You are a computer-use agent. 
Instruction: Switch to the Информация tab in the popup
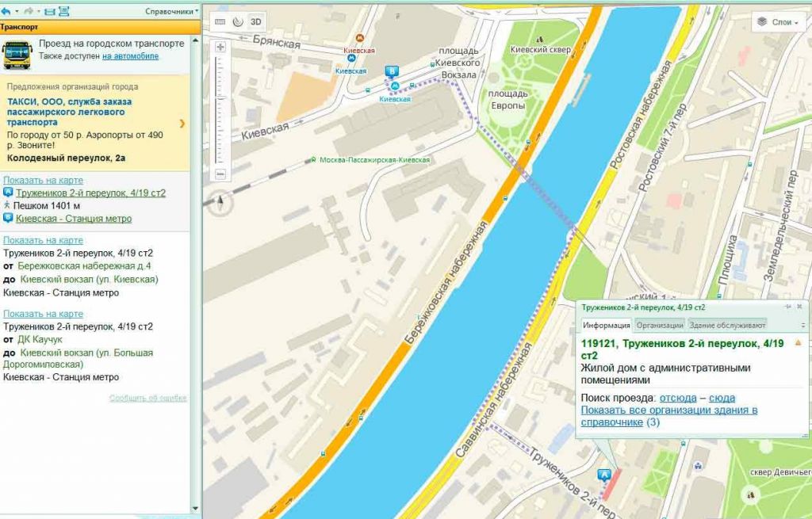point(606,326)
